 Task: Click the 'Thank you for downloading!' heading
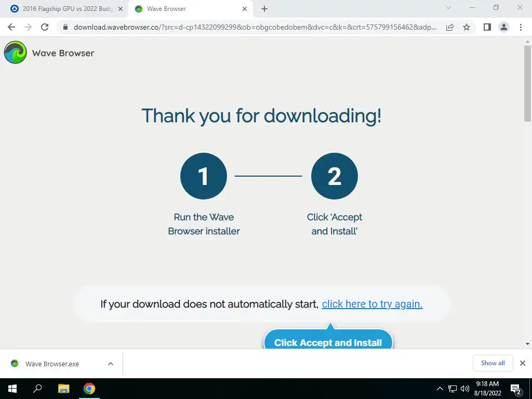pos(261,116)
